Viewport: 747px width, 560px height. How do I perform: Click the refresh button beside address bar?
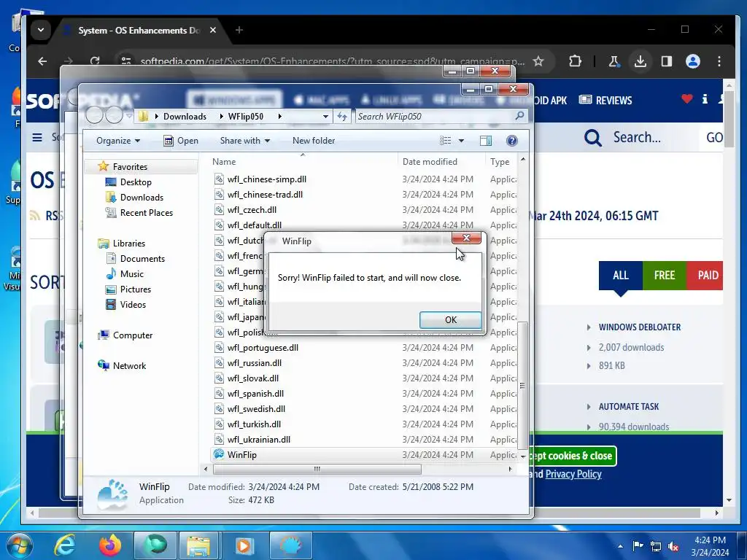(342, 116)
